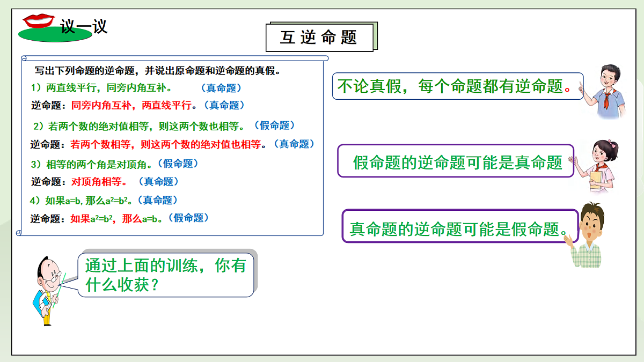
Task: Click the （假命题） label after proposition 2
Action: [275, 125]
